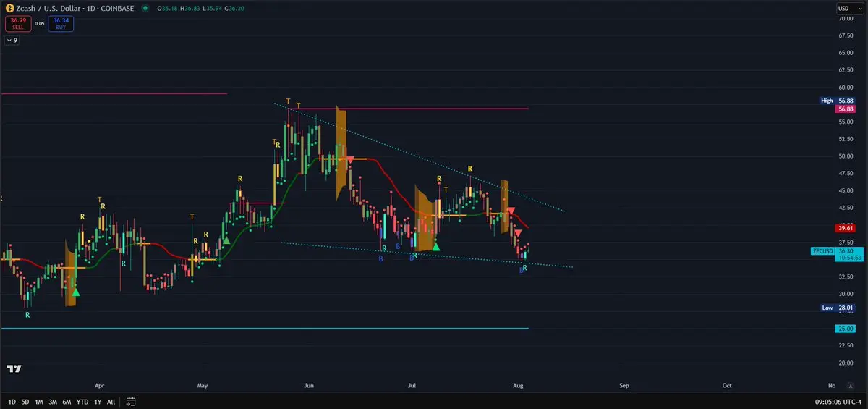Select the 3M date range
Screen dimensions: 868x409
click(53, 401)
